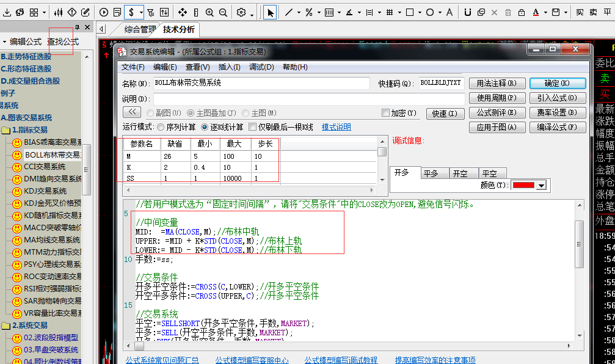This screenshot has width=615, height=364.
Task: Click the zoom out magnifier icon
Action: pos(223,13)
